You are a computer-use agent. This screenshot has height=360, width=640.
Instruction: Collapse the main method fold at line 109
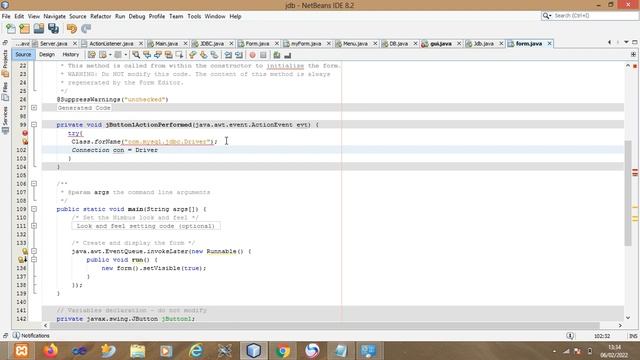(x=34, y=209)
